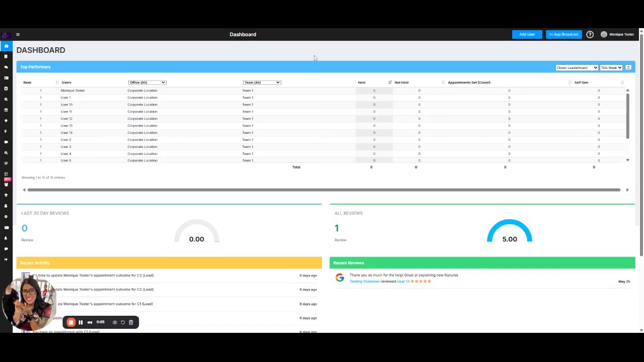This screenshot has width=644, height=362.
Task: Delete the screen recording
Action: pyautogui.click(x=131, y=322)
